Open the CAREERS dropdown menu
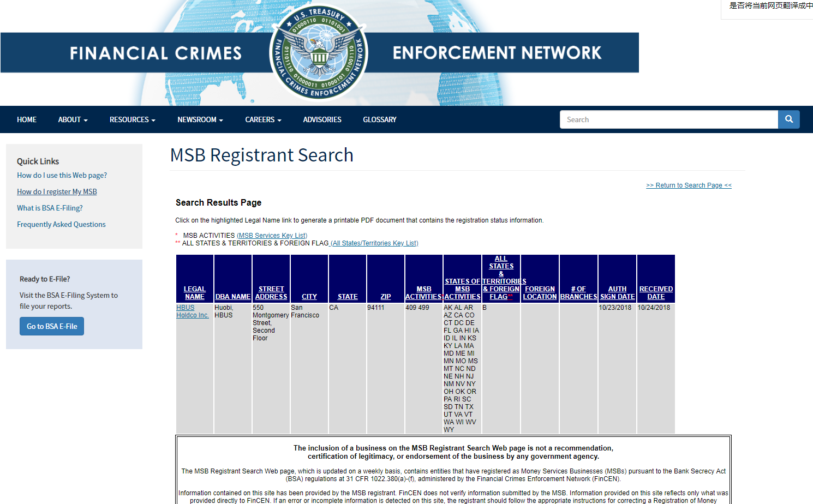The image size is (813, 504). tap(263, 119)
